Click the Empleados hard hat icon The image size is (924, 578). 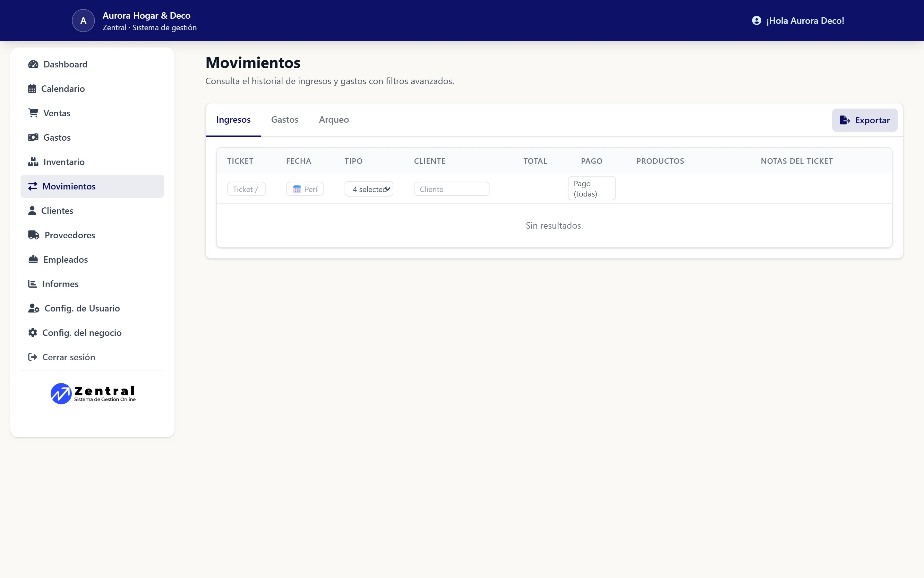tap(33, 259)
